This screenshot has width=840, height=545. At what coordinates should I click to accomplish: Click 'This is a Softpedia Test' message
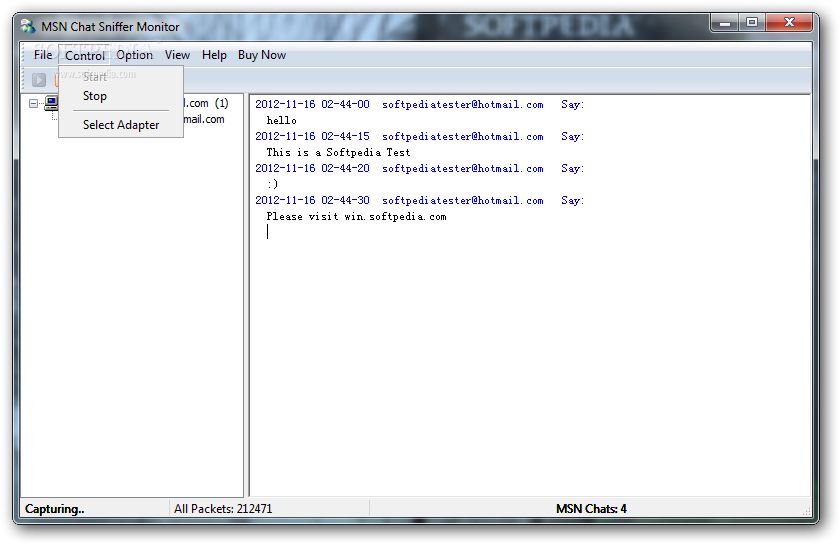(338, 153)
